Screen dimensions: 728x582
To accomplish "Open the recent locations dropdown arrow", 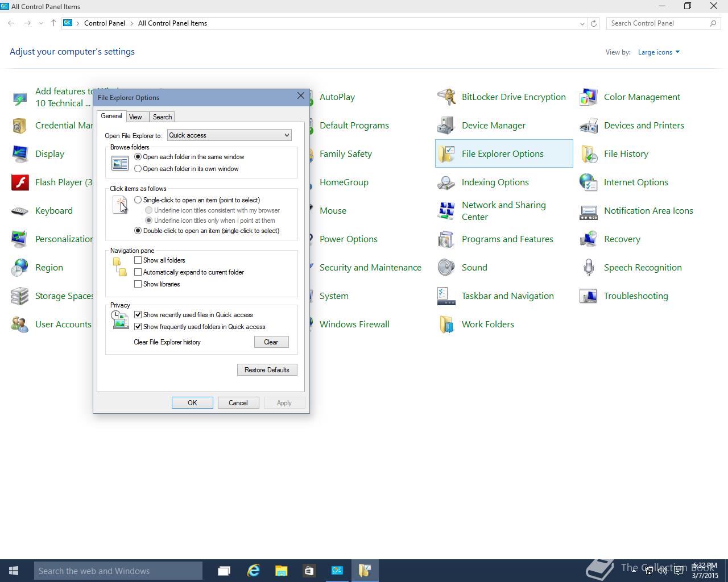I will point(41,23).
